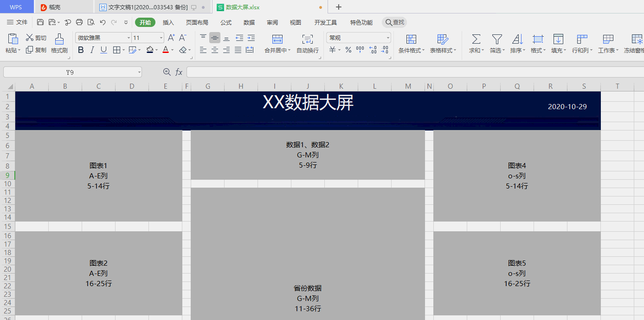Click into the formula bar input

(415, 72)
